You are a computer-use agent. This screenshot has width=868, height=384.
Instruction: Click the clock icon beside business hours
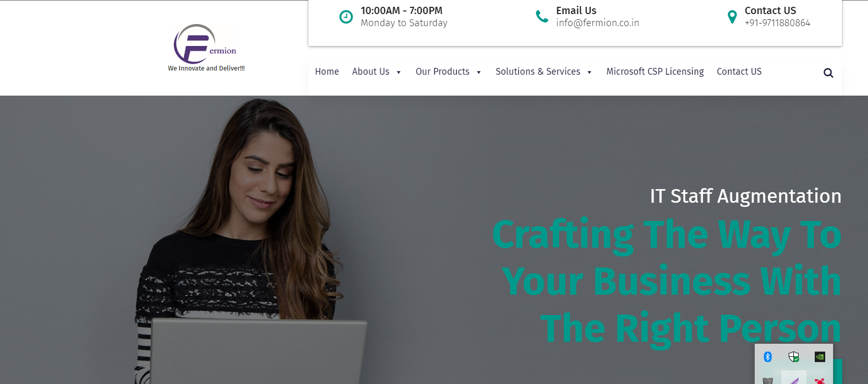point(346,17)
